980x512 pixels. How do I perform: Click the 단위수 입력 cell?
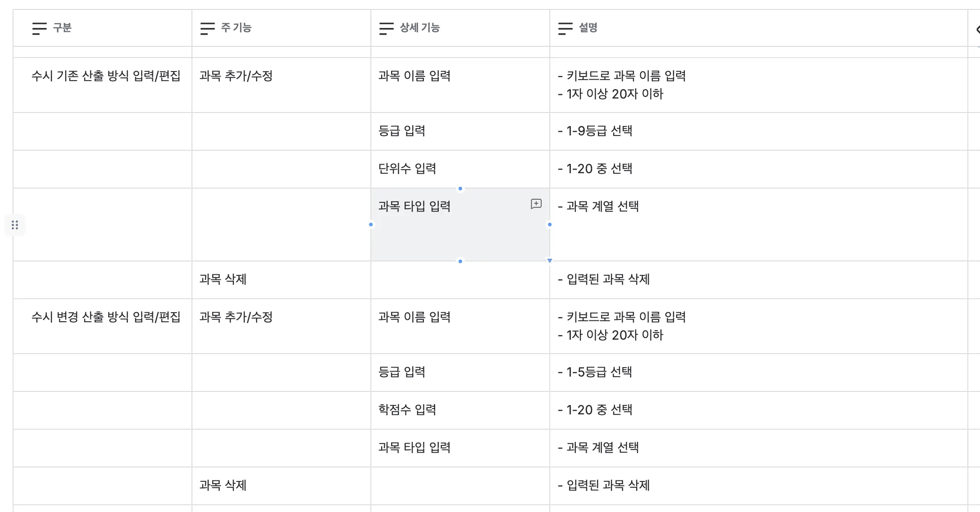pyautogui.click(x=407, y=169)
